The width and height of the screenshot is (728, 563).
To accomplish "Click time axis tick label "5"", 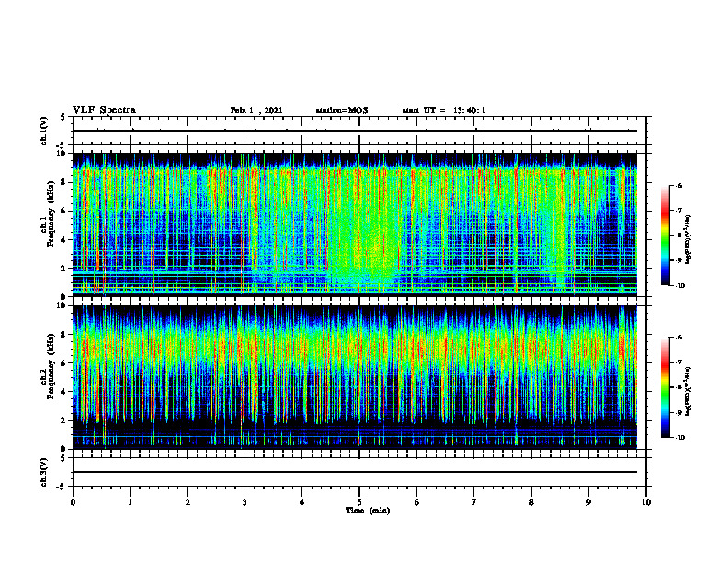I will coord(359,502).
